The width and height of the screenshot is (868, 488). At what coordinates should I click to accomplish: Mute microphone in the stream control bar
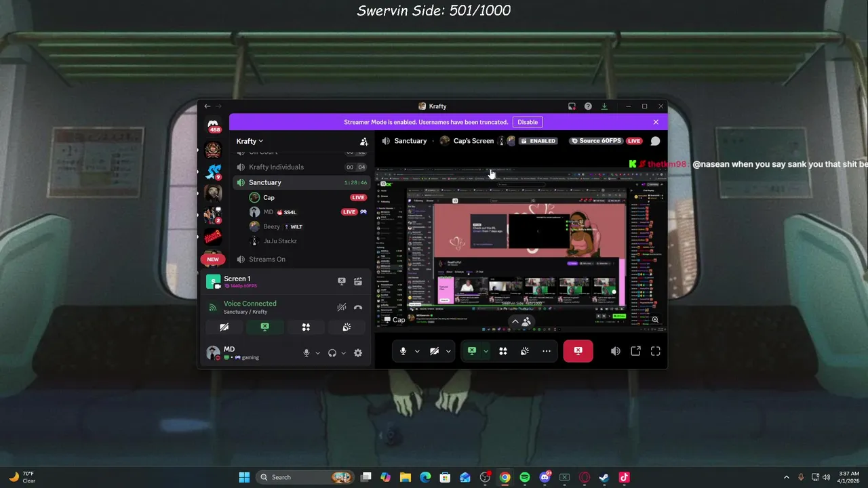(x=403, y=351)
